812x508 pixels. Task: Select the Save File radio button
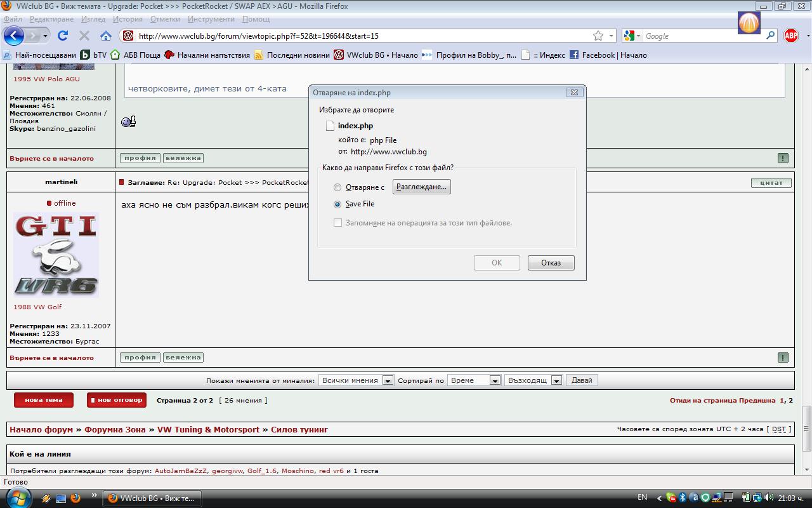337,204
